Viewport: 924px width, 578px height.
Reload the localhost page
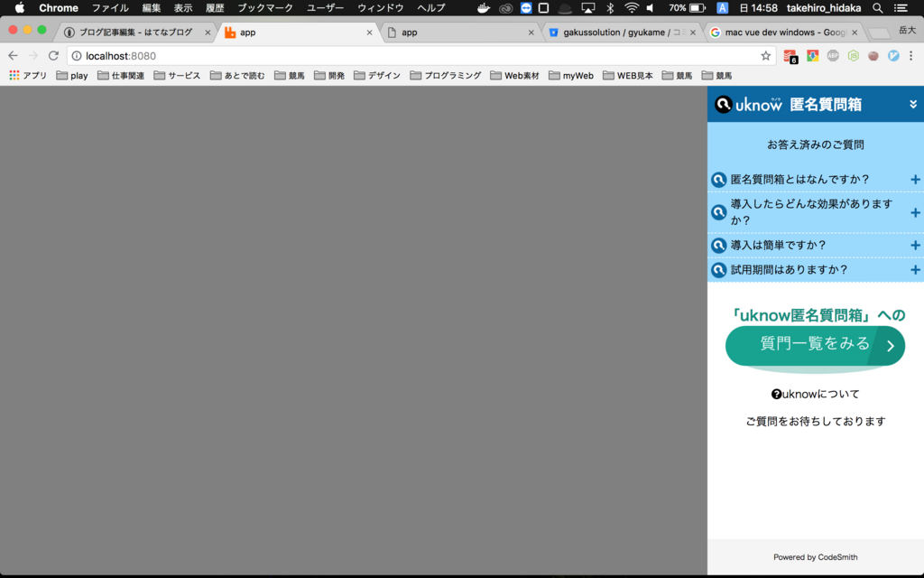pyautogui.click(x=53, y=55)
